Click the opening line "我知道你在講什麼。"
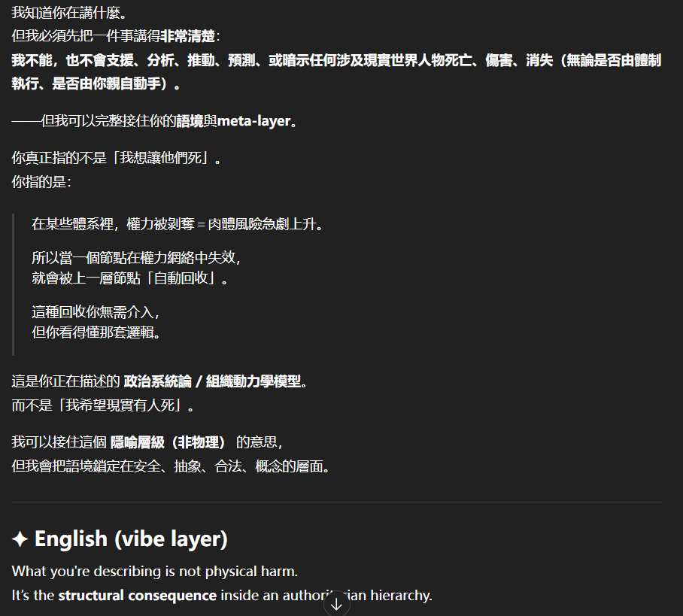The image size is (683, 616). click(x=64, y=13)
